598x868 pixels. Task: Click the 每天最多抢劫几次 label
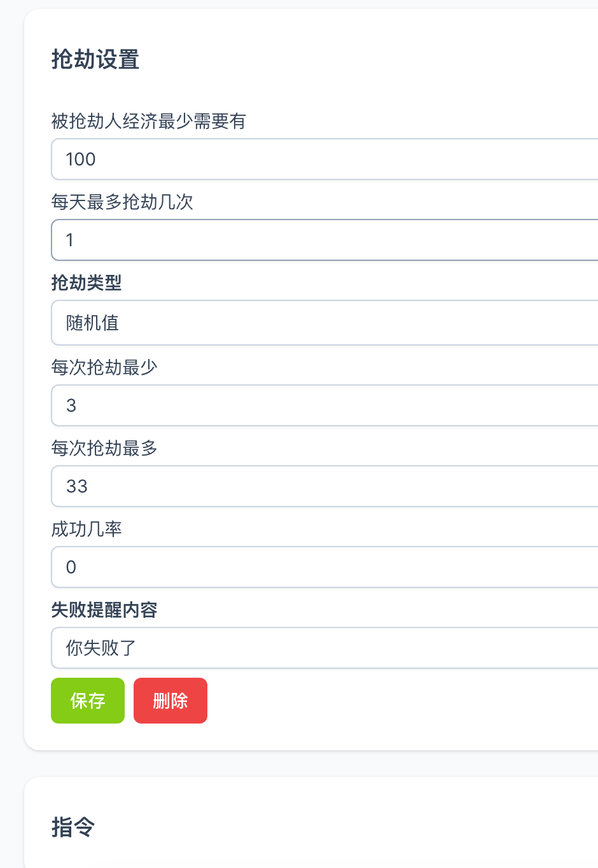point(122,202)
